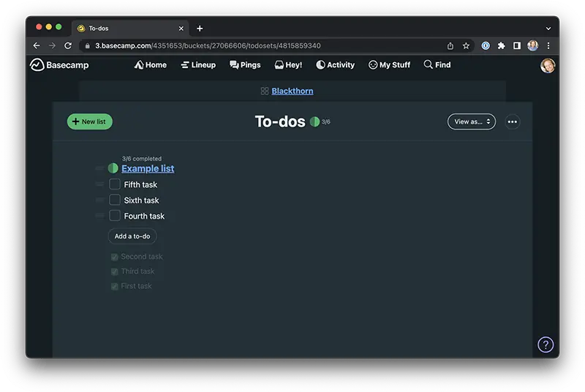This screenshot has height=392, width=585.
Task: Open the Blackthorn project link
Action: pyautogui.click(x=292, y=91)
